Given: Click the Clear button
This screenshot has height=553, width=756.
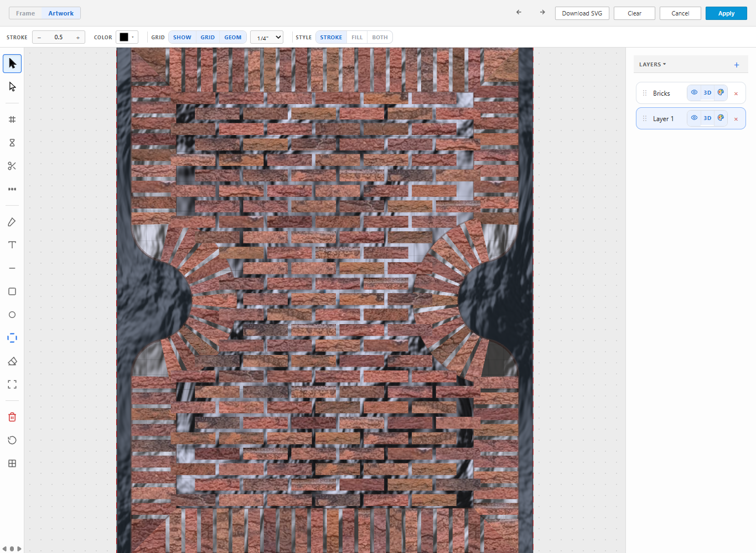Looking at the screenshot, I should point(634,13).
